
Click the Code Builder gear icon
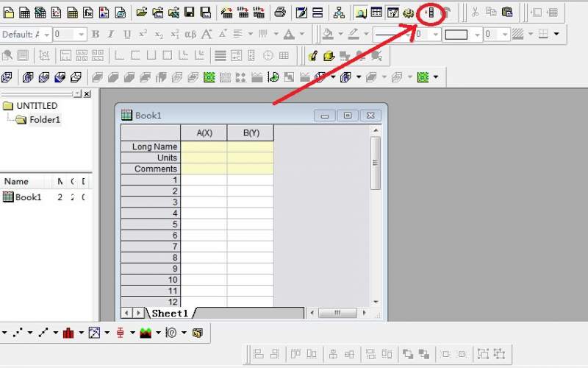409,13
